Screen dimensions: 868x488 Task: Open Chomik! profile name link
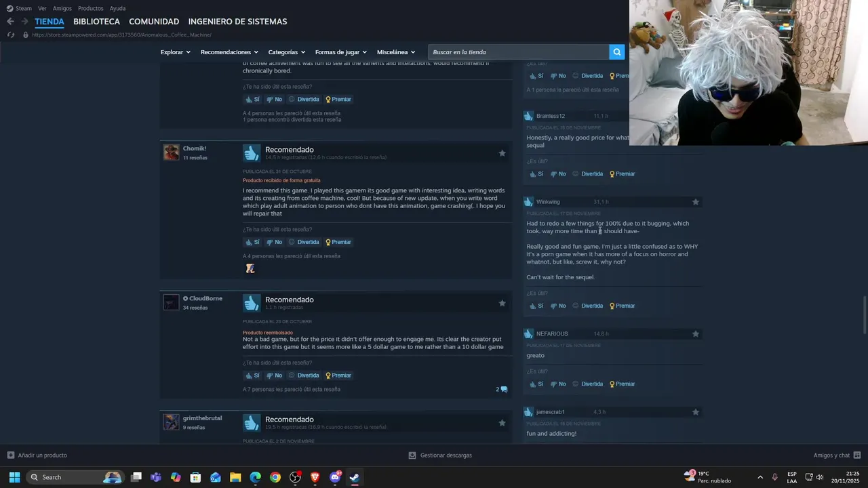pyautogui.click(x=195, y=148)
